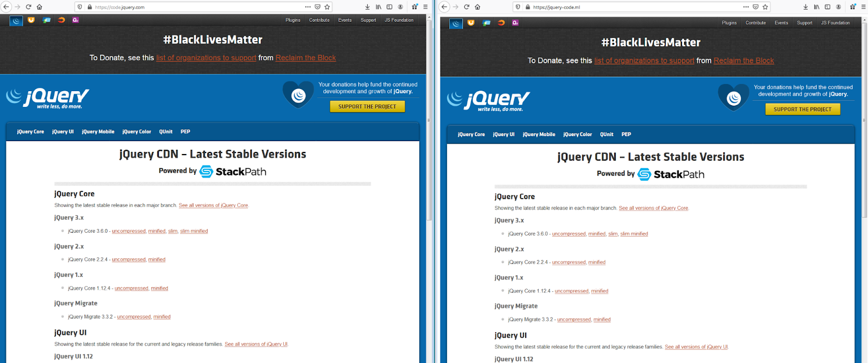Click Sizzle orange arrow icon in left window
Image resolution: width=868 pixels, height=363 pixels.
tap(61, 20)
